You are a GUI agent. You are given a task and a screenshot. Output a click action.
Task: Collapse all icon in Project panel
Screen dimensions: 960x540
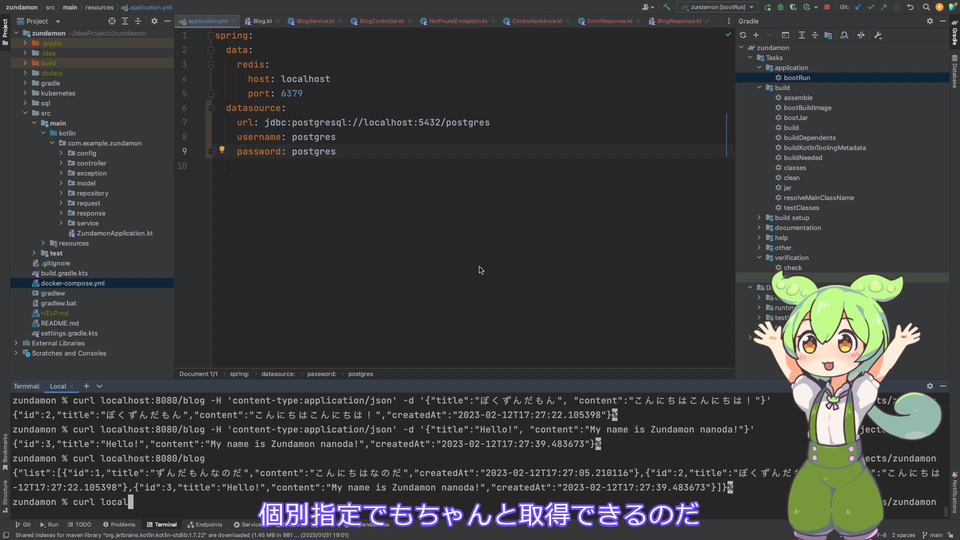coord(138,21)
